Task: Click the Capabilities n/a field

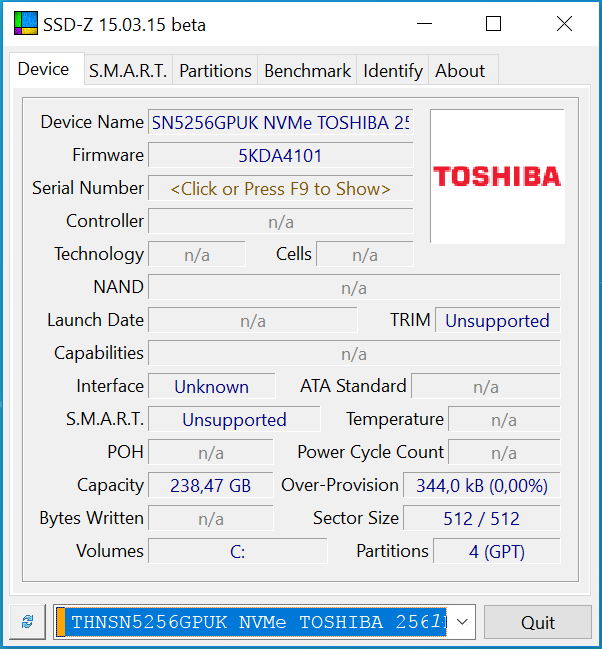Action: [x=354, y=354]
